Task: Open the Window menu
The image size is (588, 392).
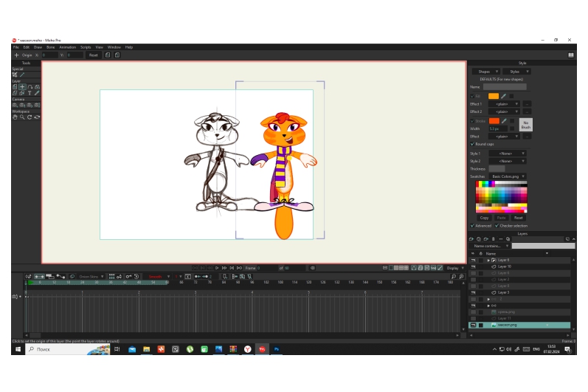Action: (114, 47)
